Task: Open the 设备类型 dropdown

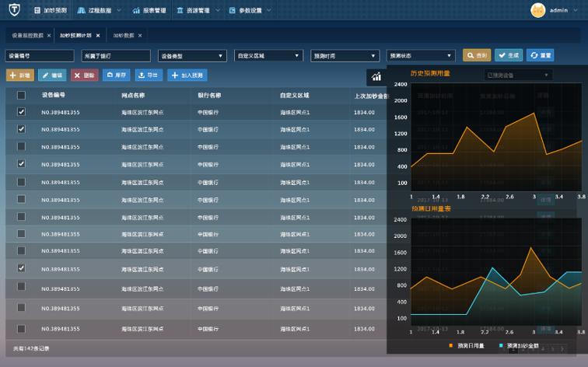Action: tap(192, 56)
